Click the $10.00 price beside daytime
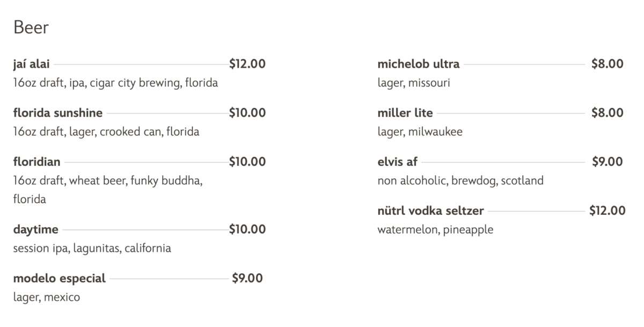This screenshot has width=644, height=327. coord(247,230)
